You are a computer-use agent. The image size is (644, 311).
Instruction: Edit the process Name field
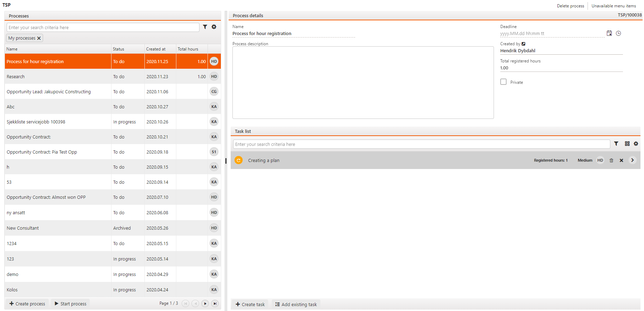294,34
